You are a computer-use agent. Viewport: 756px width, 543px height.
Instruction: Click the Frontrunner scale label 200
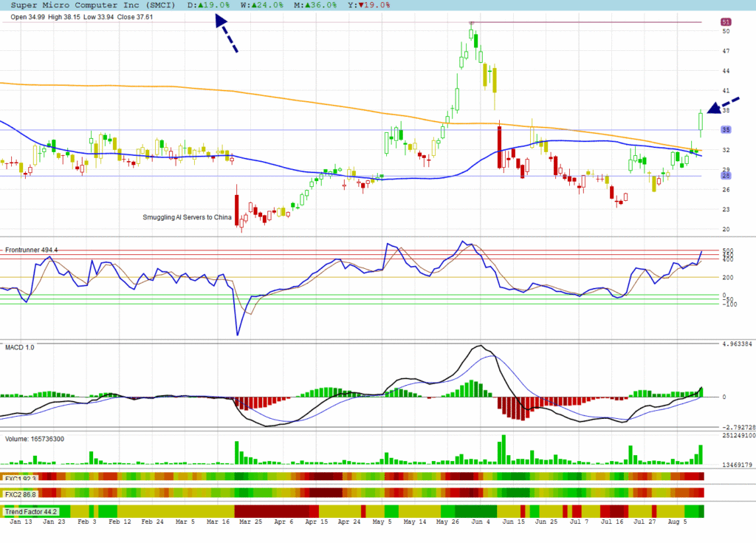(x=727, y=278)
